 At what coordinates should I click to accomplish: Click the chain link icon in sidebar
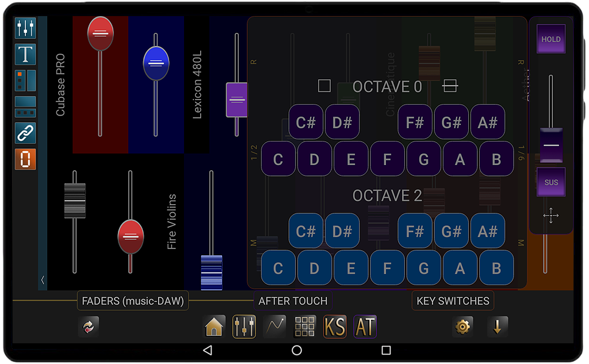tap(25, 133)
